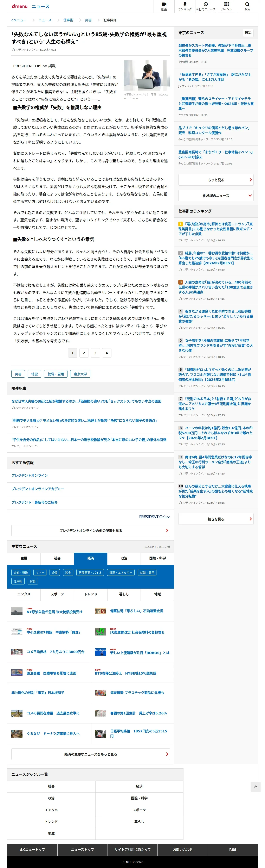Screen dimensions: 265x868
Task: Click the マネー subcategory chip
Action: pos(40,572)
